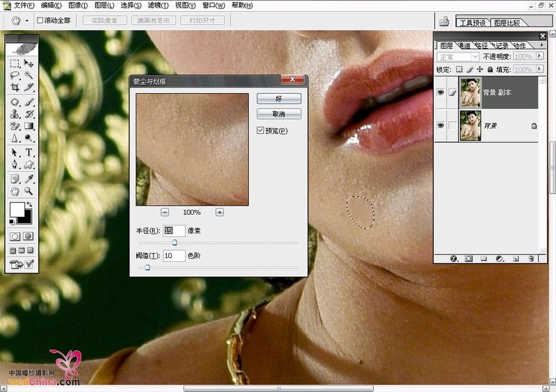Viewport: 556px width, 392px height.
Task: Select the Pen tool
Action: [x=15, y=164]
